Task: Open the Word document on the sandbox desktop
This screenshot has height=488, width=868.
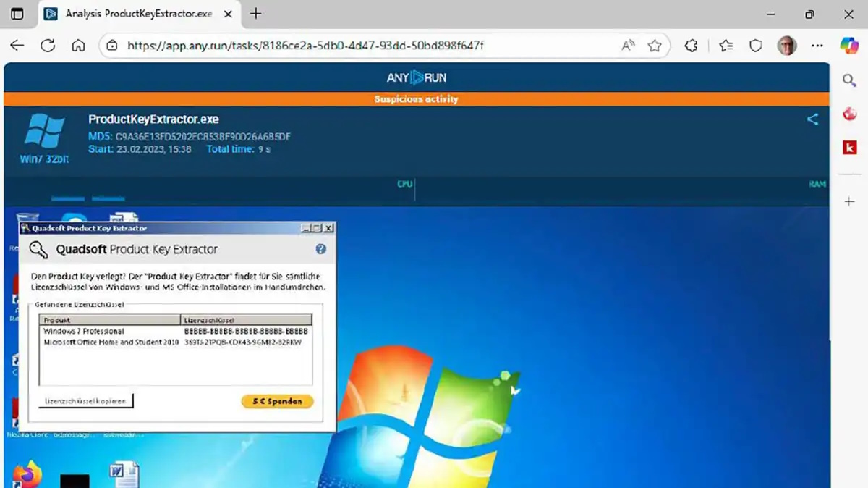Action: 124,472
